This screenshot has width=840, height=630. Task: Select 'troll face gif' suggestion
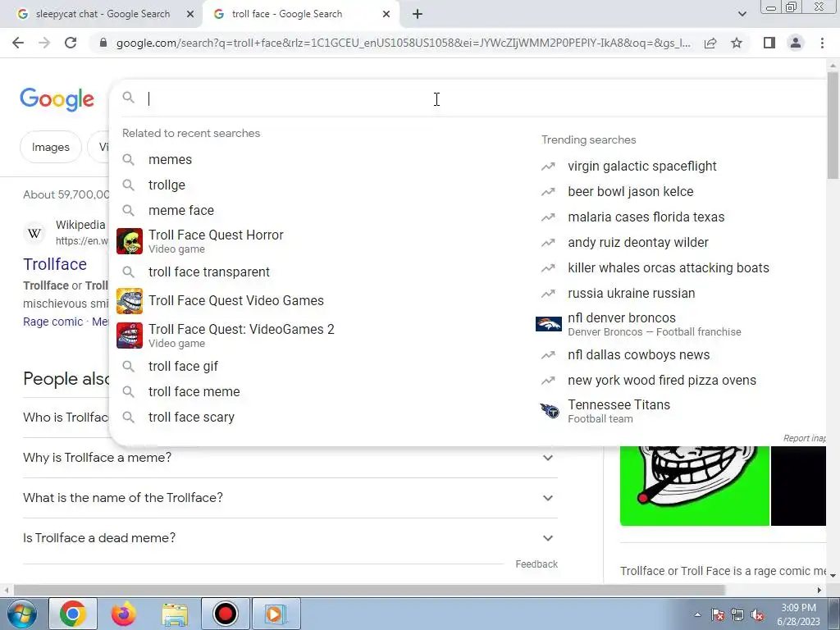(183, 367)
